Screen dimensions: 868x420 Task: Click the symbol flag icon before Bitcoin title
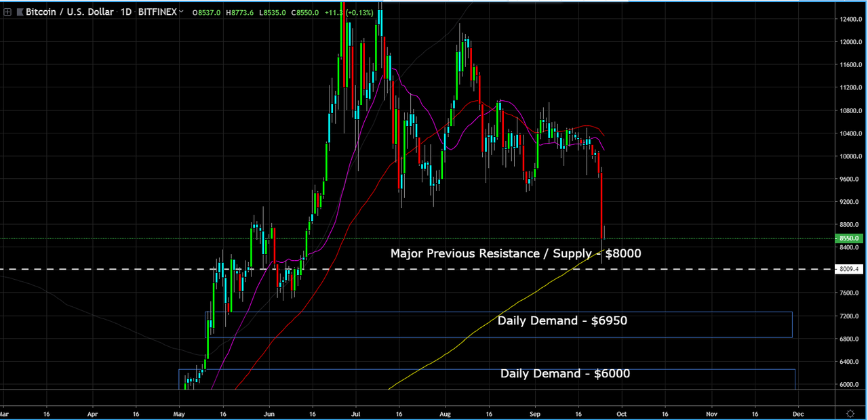[19, 12]
